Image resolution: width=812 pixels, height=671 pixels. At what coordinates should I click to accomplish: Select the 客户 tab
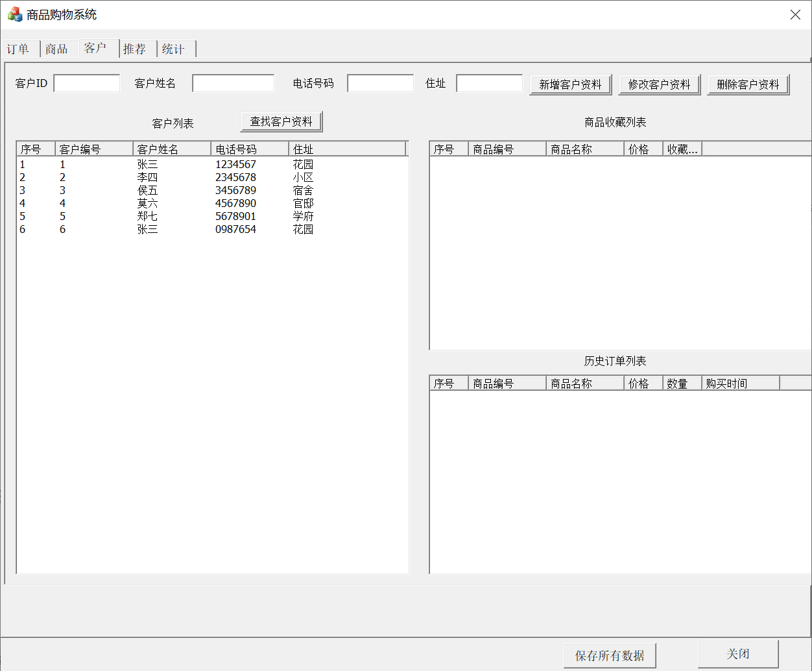(99, 48)
